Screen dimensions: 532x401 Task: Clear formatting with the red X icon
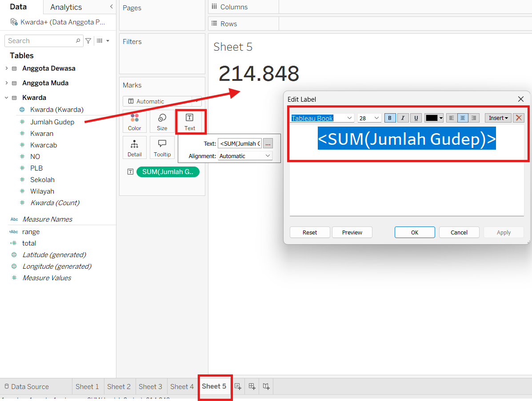[519, 118]
